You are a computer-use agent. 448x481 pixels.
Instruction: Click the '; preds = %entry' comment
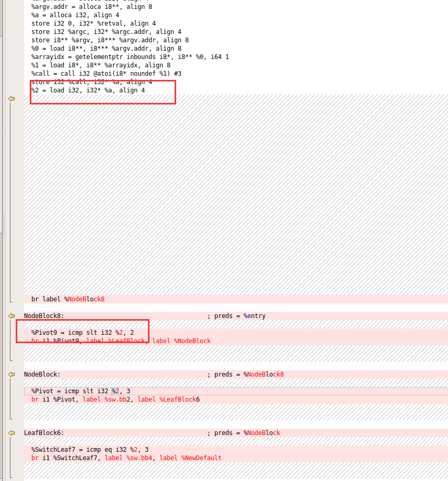[x=236, y=315]
